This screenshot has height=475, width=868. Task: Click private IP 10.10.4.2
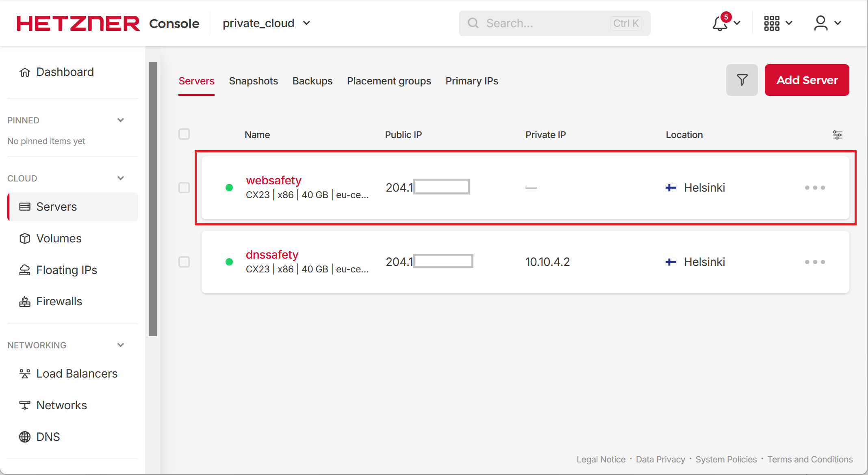tap(547, 262)
